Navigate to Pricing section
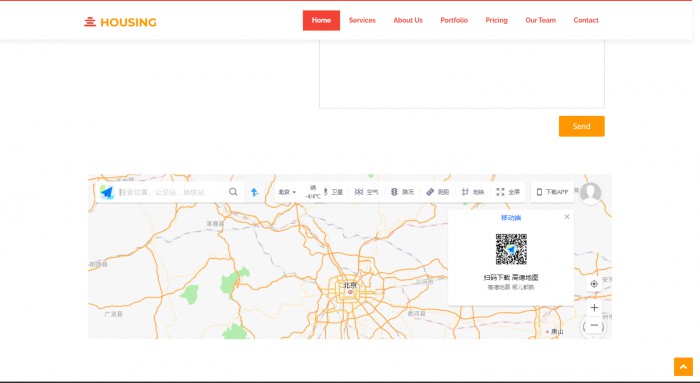This screenshot has height=383, width=700. click(496, 20)
